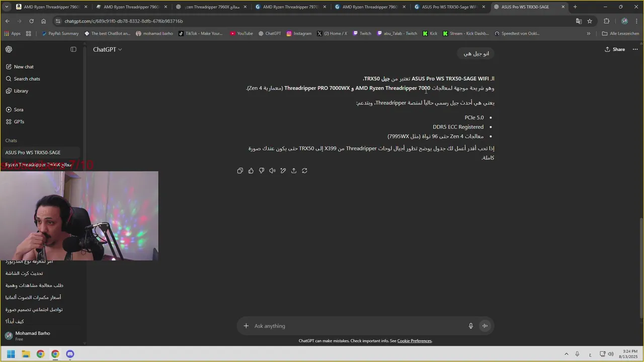Open the Alle Lesezeichen folder

point(620,34)
